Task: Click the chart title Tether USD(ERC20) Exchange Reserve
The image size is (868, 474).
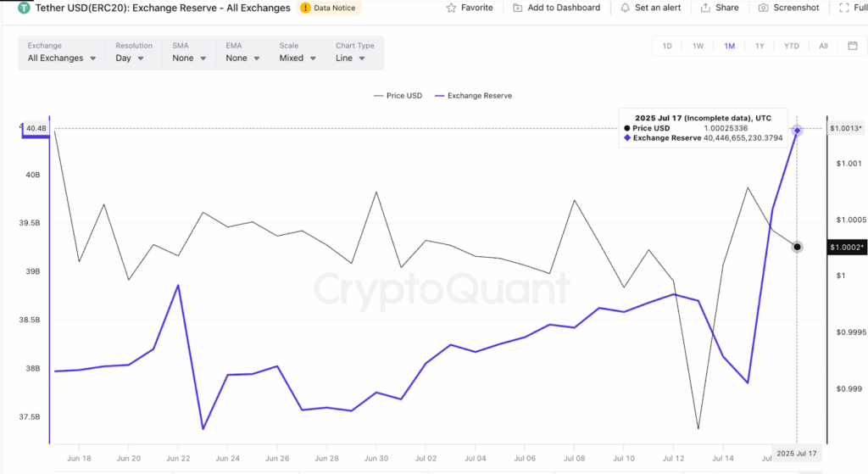Action: [x=163, y=8]
